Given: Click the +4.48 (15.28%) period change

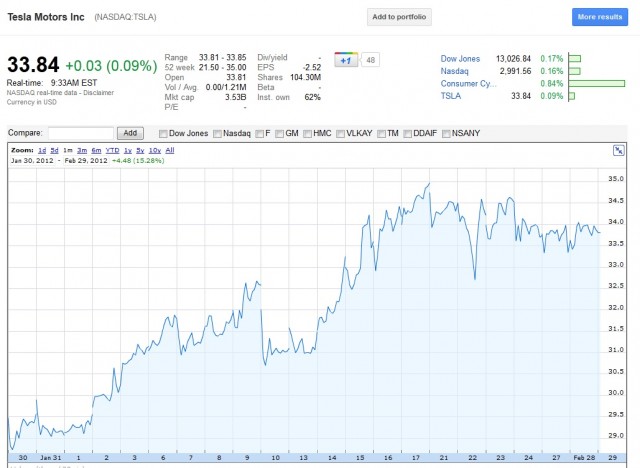Looking at the screenshot, I should pyautogui.click(x=138, y=161).
